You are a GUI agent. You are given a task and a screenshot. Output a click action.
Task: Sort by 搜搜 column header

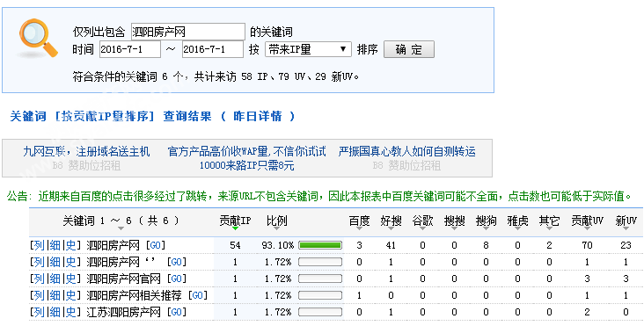pos(454,221)
